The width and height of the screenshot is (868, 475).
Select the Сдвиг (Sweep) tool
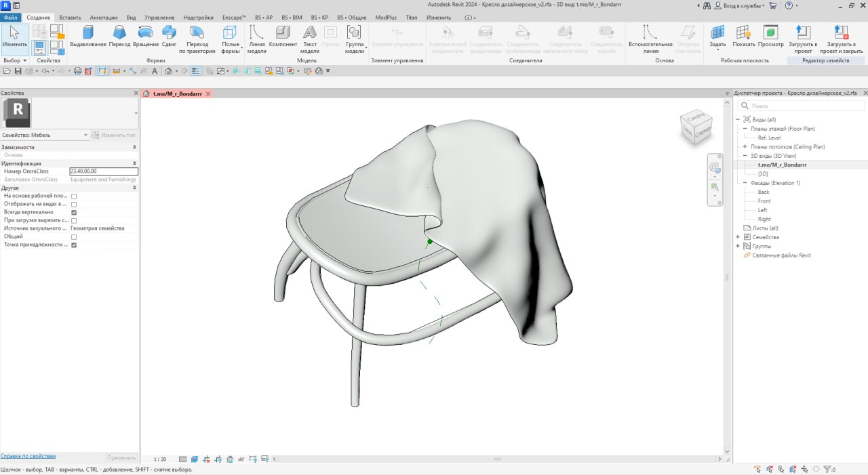click(169, 33)
